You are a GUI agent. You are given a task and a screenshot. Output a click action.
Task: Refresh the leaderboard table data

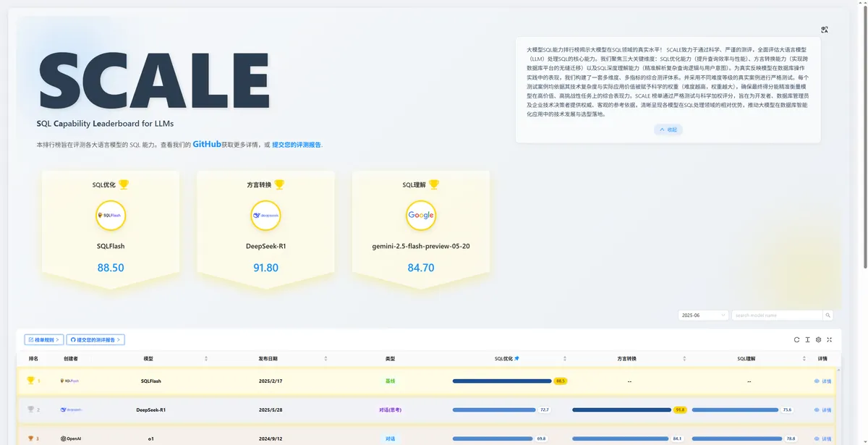coord(796,339)
